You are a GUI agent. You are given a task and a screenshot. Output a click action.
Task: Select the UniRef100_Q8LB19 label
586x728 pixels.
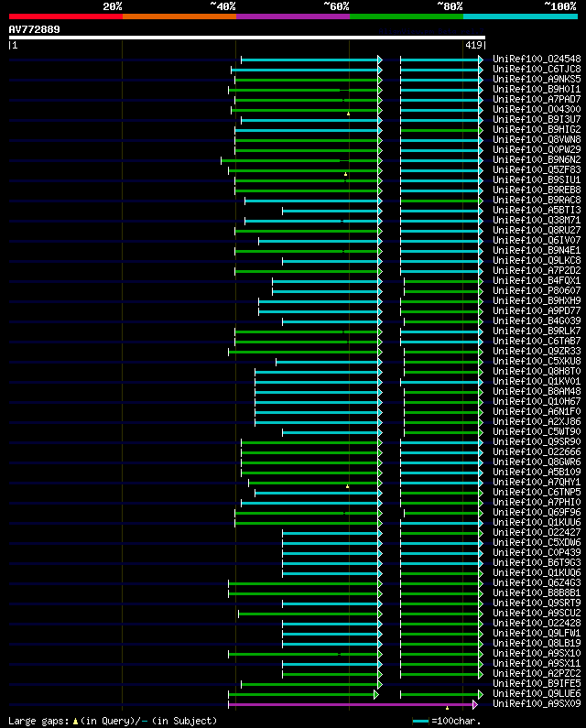point(537,644)
